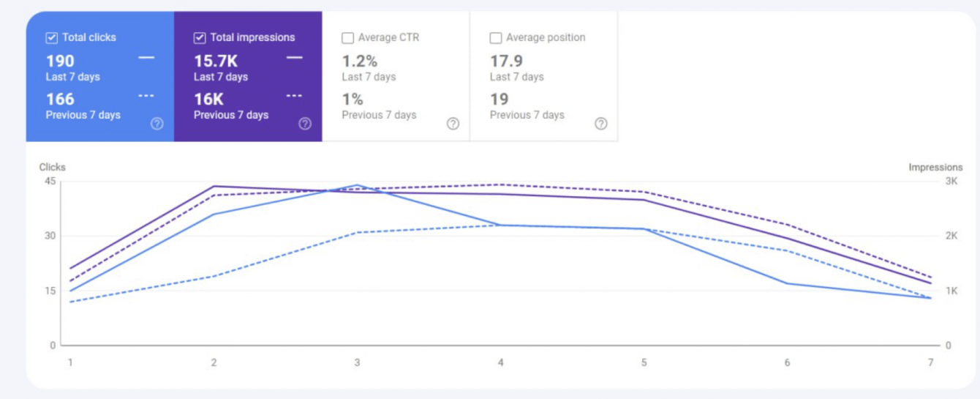Uncheck the Total clicks checkbox
Screen dimensions: 980x399
(52, 37)
